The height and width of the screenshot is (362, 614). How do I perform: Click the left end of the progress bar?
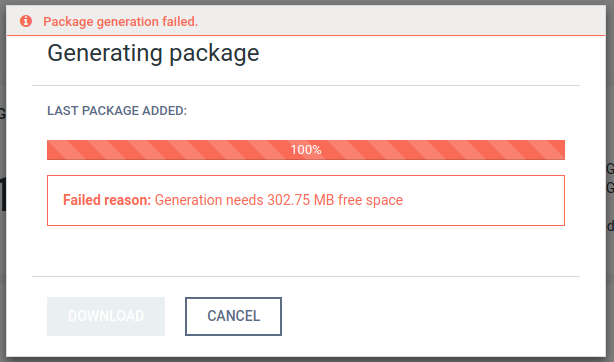[x=53, y=150]
